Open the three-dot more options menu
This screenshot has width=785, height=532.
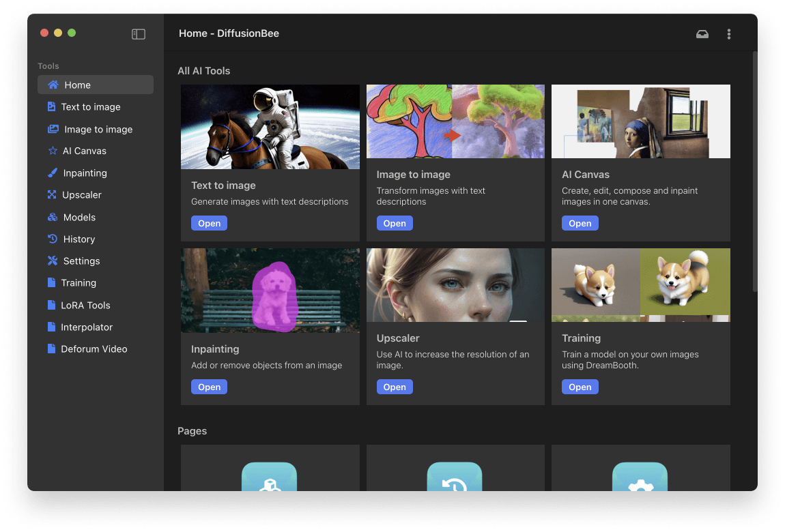pyautogui.click(x=729, y=34)
